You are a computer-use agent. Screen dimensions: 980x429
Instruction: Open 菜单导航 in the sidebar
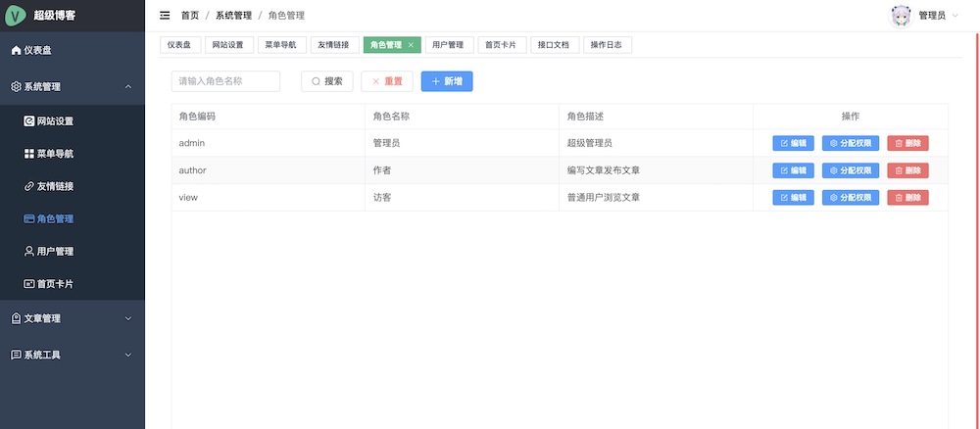(x=73, y=154)
